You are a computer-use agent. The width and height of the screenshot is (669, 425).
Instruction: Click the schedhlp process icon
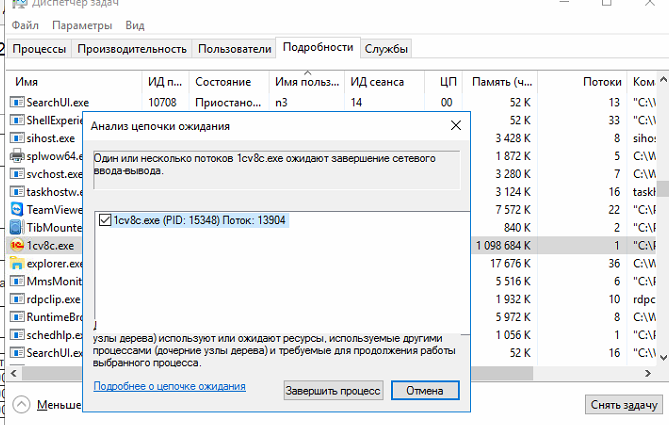coord(17,335)
